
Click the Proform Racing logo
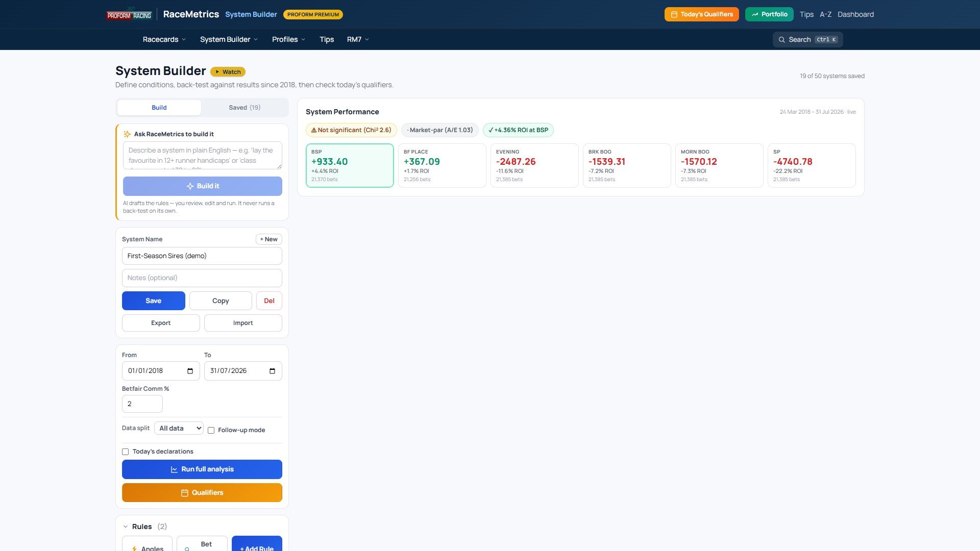(x=129, y=14)
